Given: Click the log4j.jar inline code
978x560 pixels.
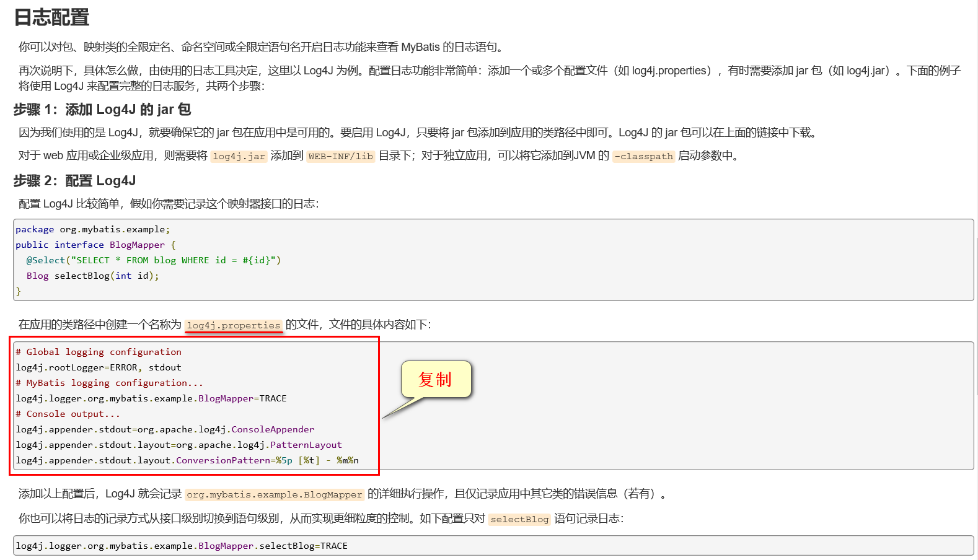Looking at the screenshot, I should coord(239,156).
